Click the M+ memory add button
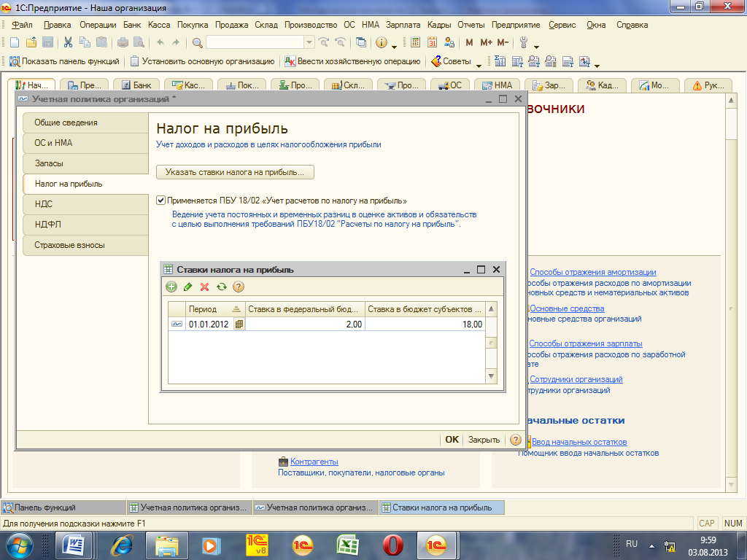Viewport: 747px width, 560px height. (x=486, y=42)
